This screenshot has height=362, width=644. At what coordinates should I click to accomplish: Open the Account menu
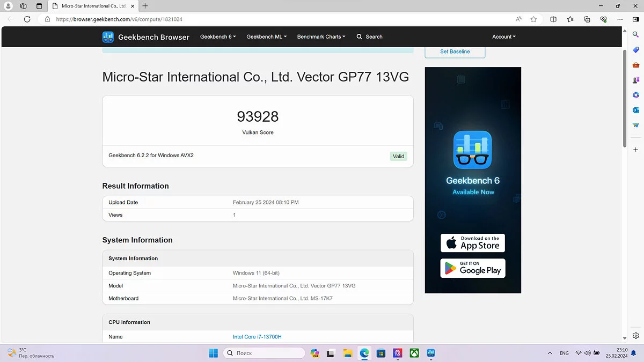[x=503, y=37]
